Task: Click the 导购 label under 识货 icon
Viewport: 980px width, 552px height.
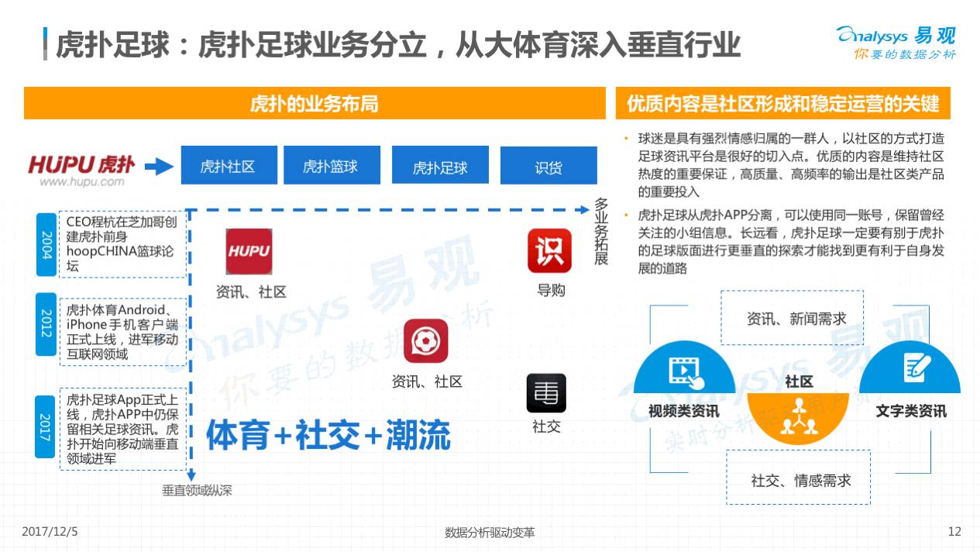Action: [x=551, y=290]
